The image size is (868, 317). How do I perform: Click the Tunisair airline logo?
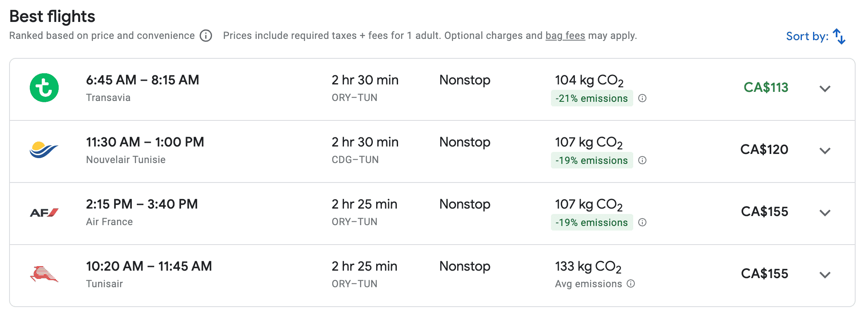tap(44, 274)
